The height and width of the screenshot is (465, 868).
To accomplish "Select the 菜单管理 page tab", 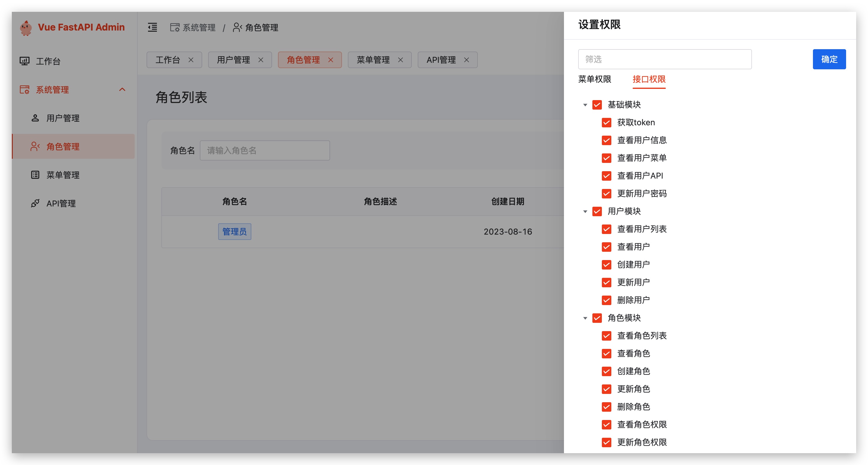I will (373, 60).
